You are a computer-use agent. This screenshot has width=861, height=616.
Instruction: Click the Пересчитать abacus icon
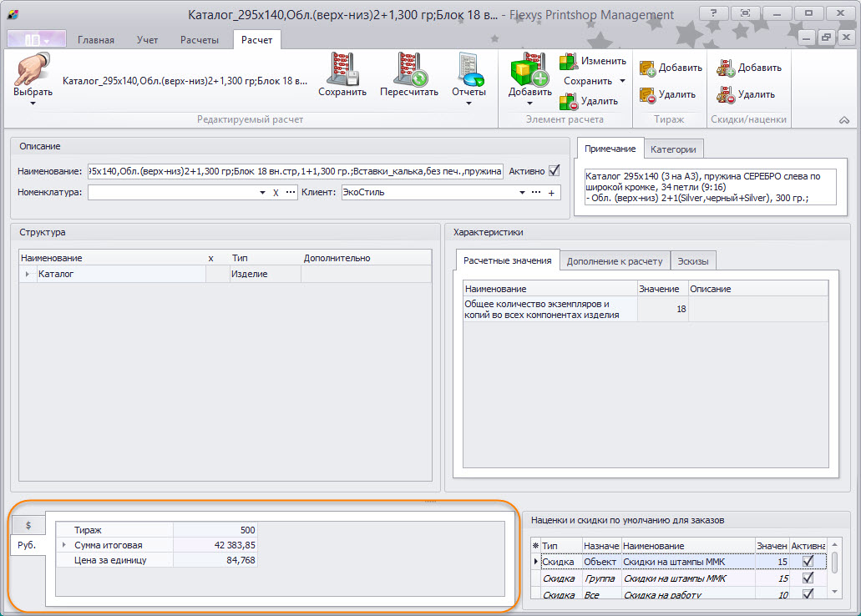(x=408, y=70)
